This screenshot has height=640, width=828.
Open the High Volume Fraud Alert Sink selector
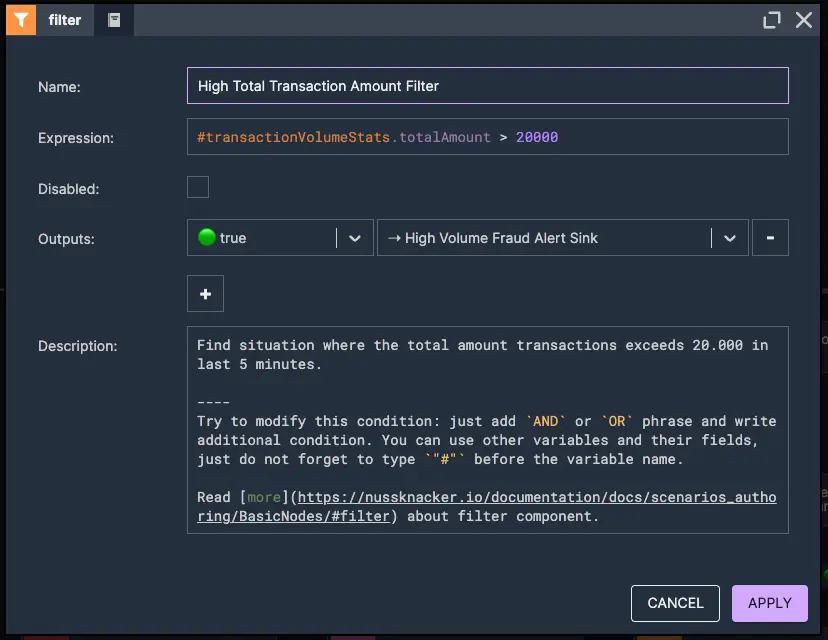tap(562, 238)
